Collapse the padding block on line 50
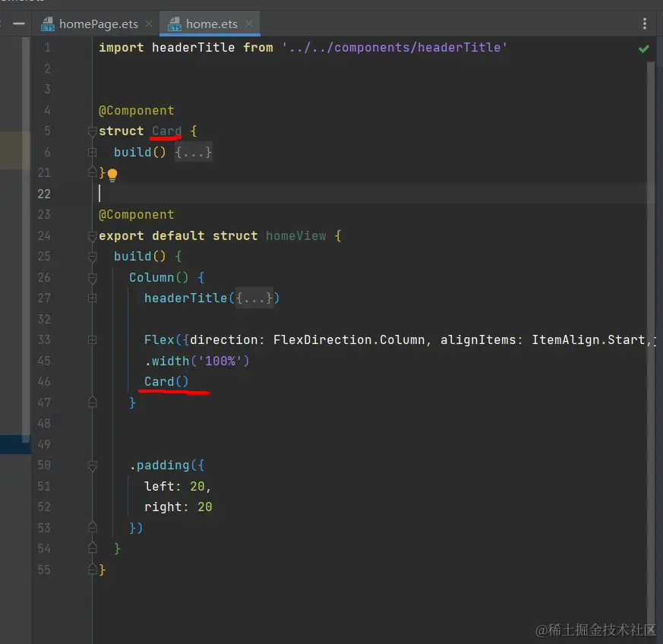The height and width of the screenshot is (644, 663). pos(92,466)
